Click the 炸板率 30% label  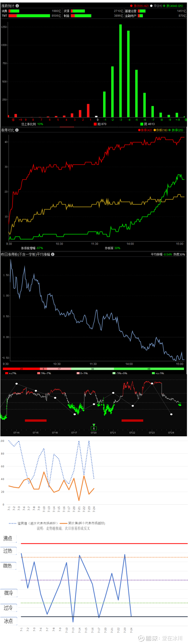click(112, 248)
